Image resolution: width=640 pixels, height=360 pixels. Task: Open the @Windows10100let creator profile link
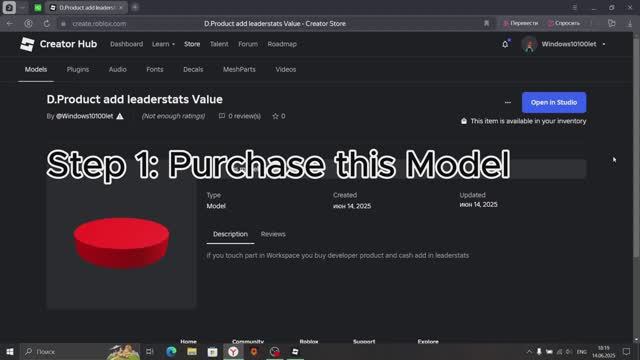tap(84, 116)
